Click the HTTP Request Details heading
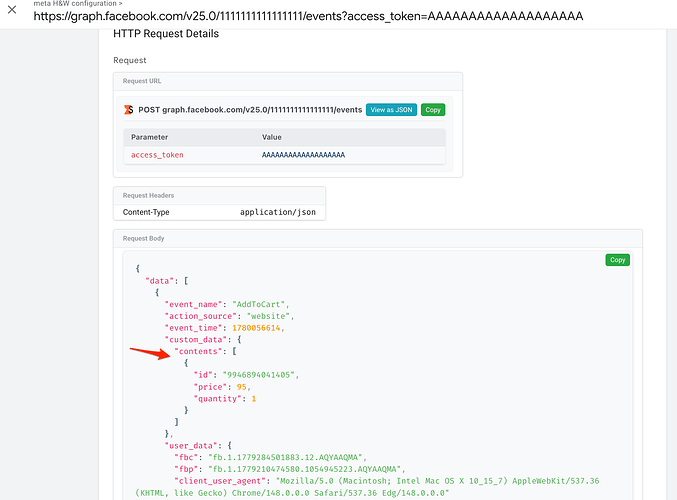 point(166,34)
